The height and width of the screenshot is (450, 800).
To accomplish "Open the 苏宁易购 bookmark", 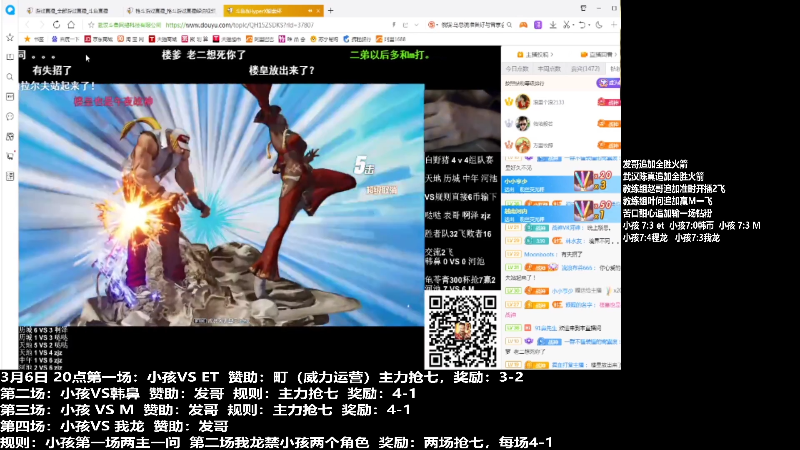I will [324, 39].
